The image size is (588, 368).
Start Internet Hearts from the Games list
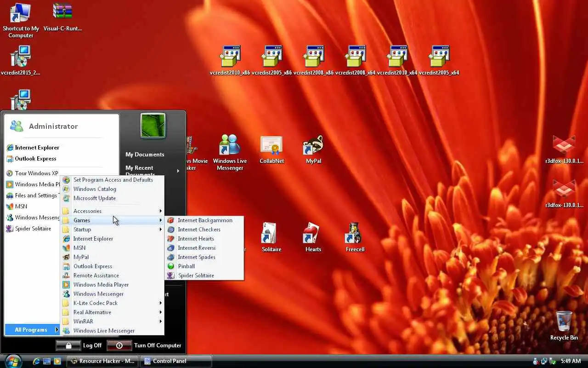(204, 239)
